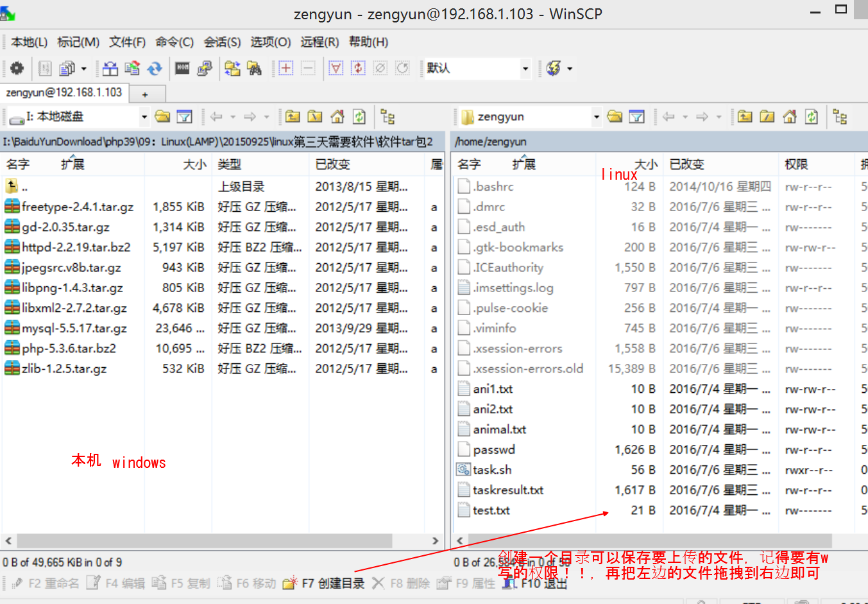Click the filter icon in local panel
Screen dimensions: 868x604
(184, 116)
